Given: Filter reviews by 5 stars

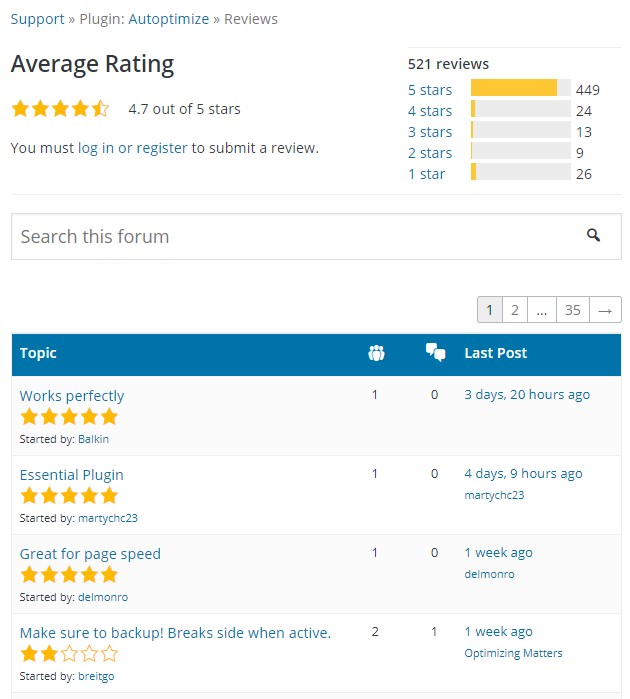Looking at the screenshot, I should [x=430, y=90].
